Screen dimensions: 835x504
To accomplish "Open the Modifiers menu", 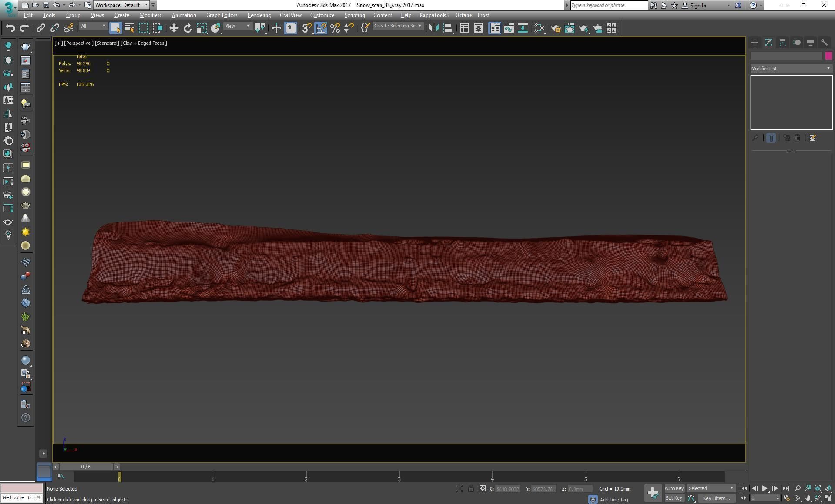I will click(150, 15).
